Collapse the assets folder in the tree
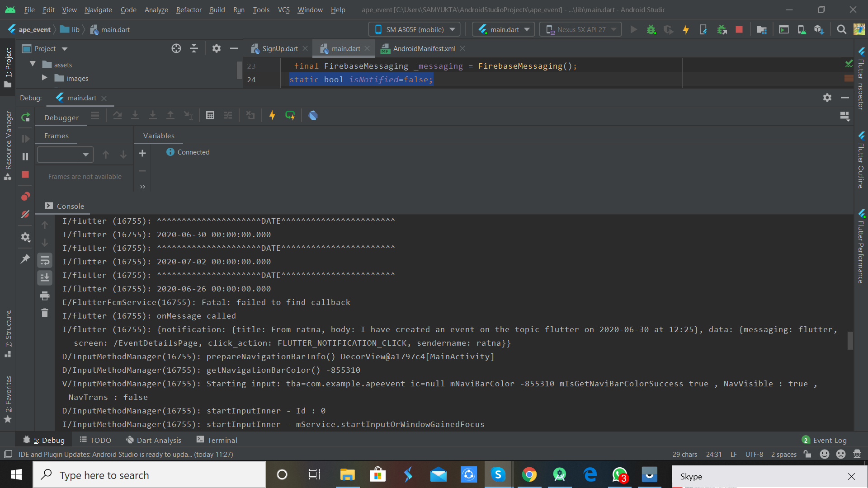Image resolution: width=868 pixels, height=488 pixels. point(33,65)
